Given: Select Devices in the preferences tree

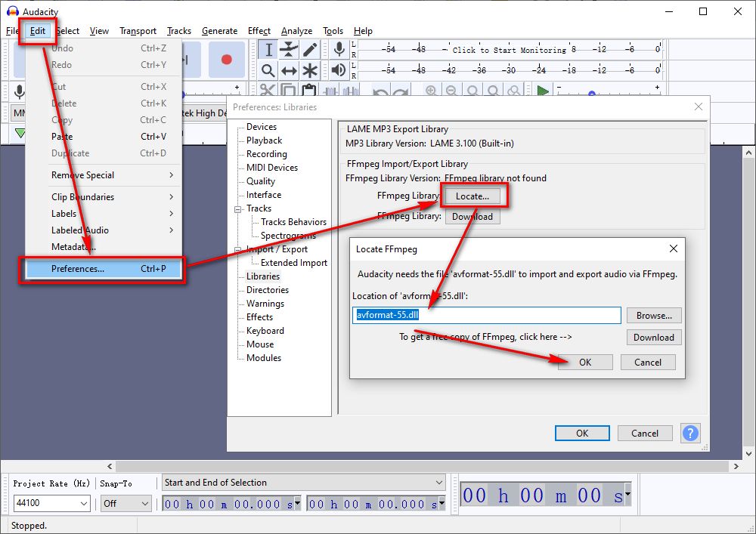Looking at the screenshot, I should 262,127.
